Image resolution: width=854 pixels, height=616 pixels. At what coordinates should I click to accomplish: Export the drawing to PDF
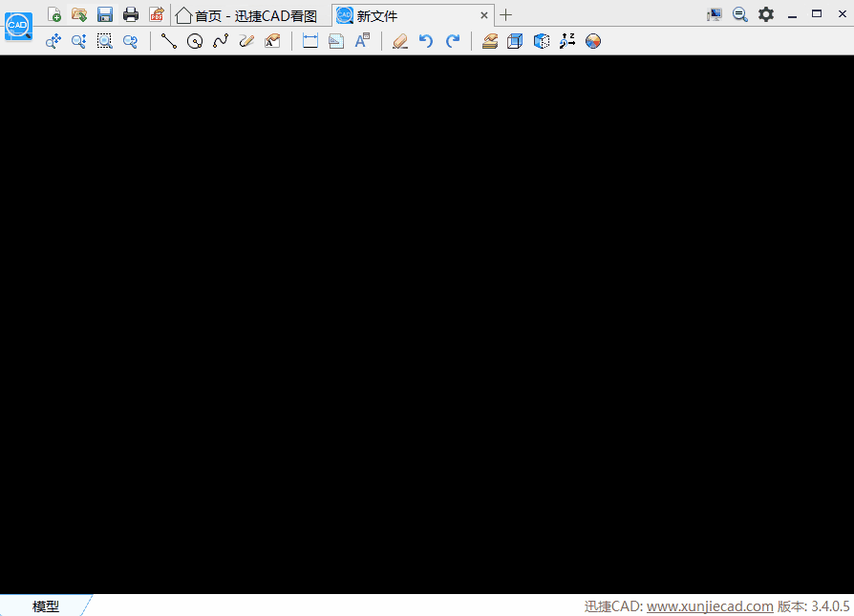156,14
